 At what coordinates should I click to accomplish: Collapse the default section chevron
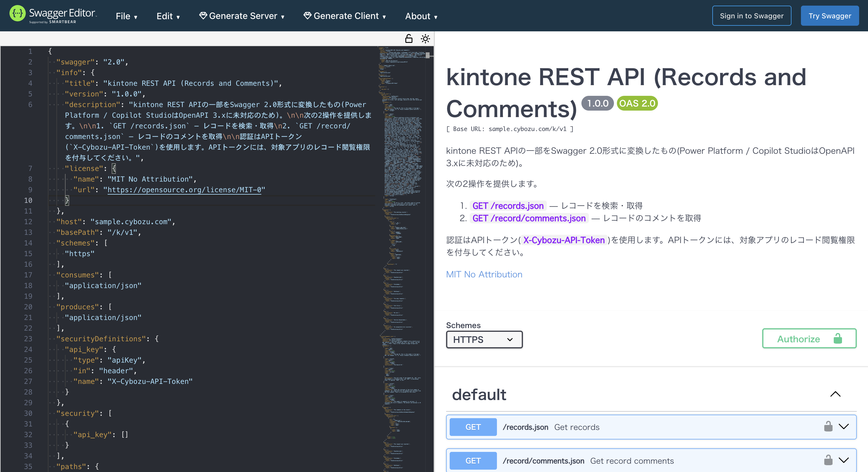point(835,394)
